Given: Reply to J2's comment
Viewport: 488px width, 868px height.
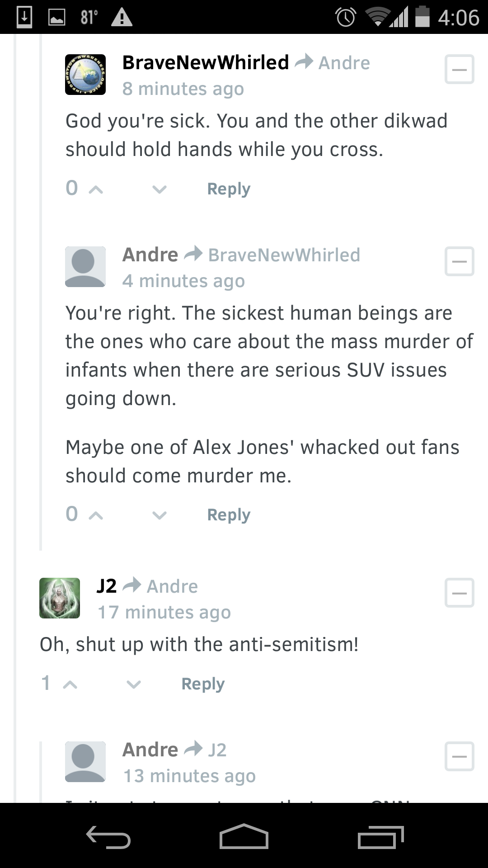Looking at the screenshot, I should click(203, 684).
